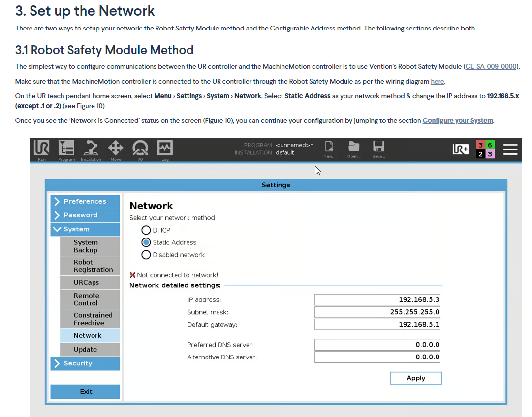Click the Exit button

click(x=85, y=391)
